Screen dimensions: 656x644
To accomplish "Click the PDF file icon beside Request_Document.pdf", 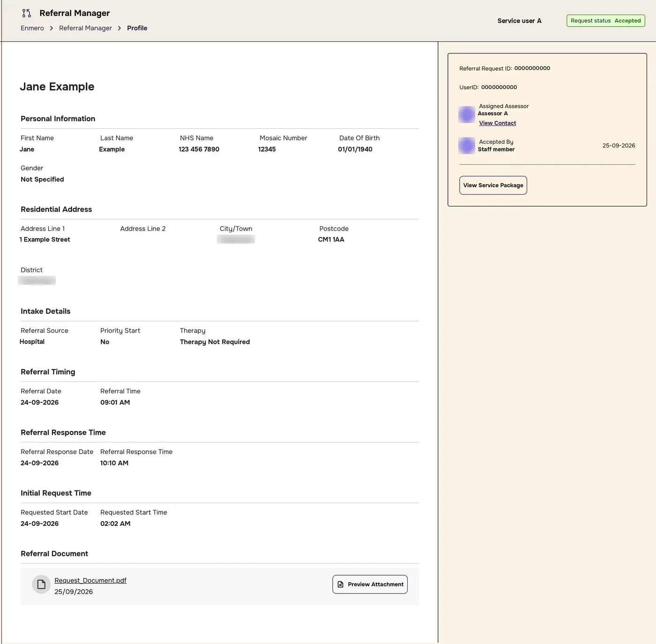I will tap(41, 585).
